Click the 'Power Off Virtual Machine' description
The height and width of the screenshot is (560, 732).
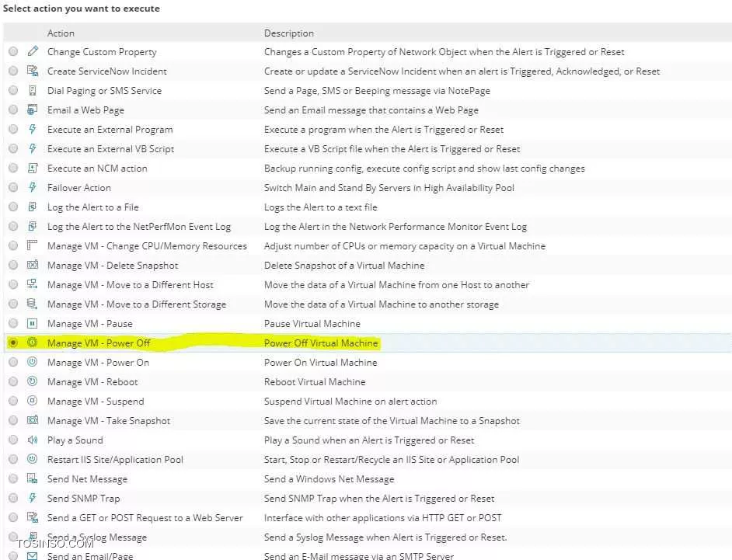321,343
